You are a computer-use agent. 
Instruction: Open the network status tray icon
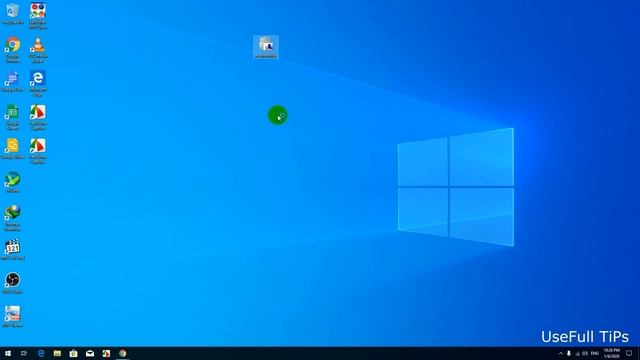tap(577, 353)
